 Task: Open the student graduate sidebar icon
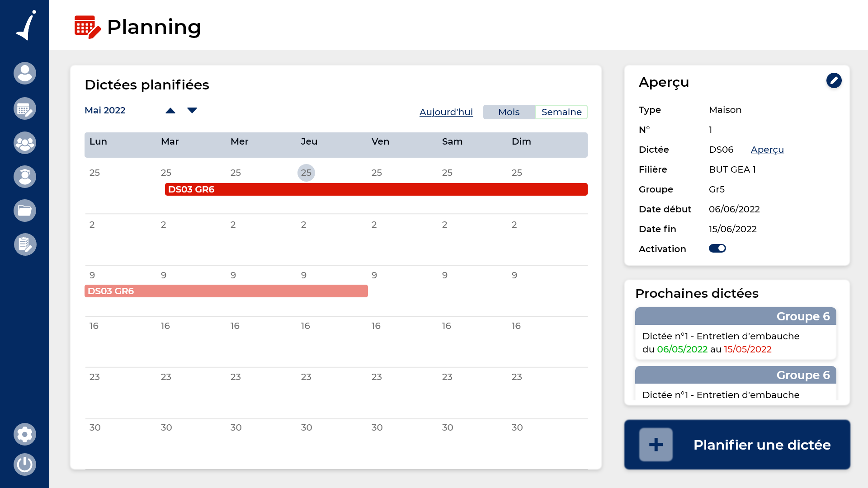25,177
